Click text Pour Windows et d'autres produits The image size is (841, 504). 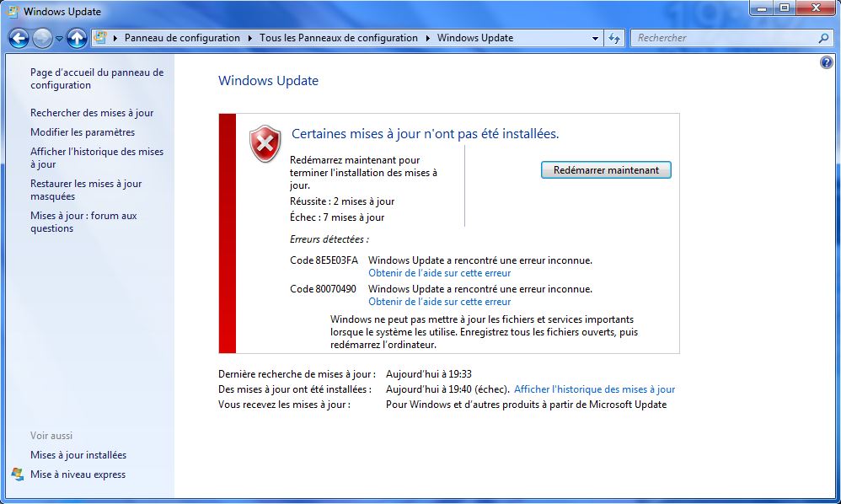[526, 405]
